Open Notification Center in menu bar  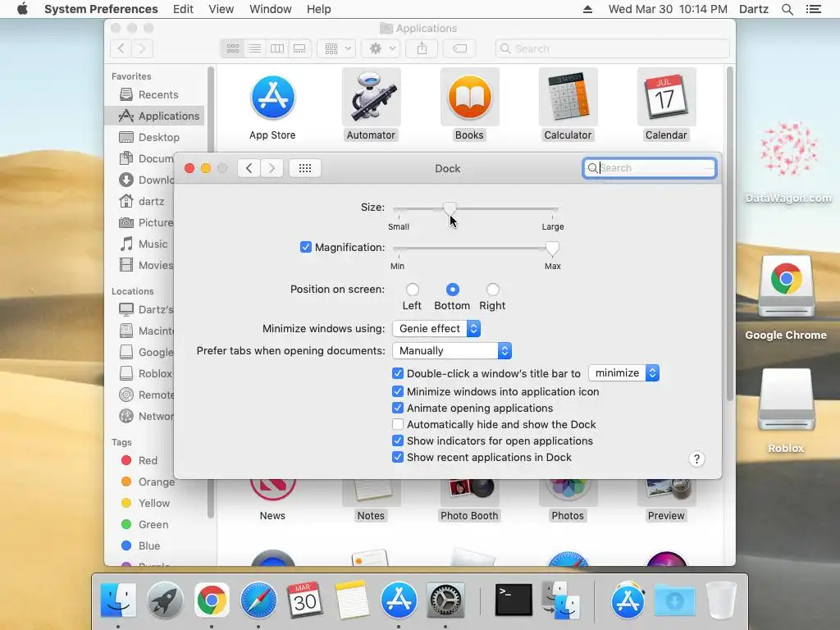click(813, 9)
